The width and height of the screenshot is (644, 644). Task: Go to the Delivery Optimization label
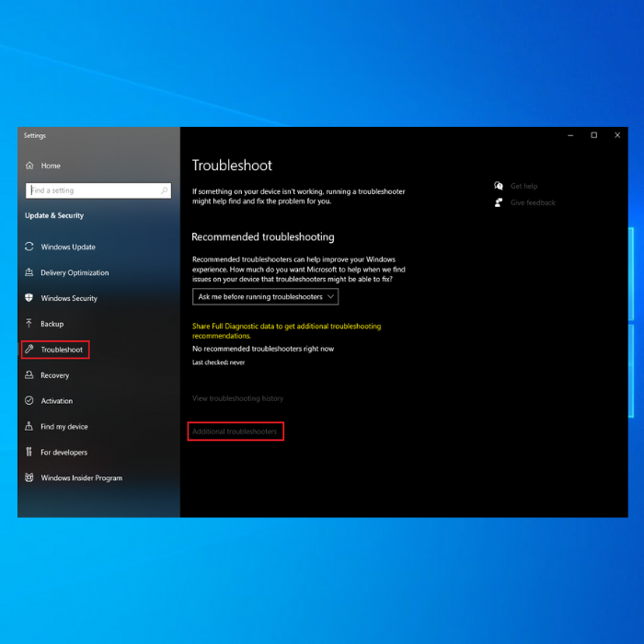[75, 272]
